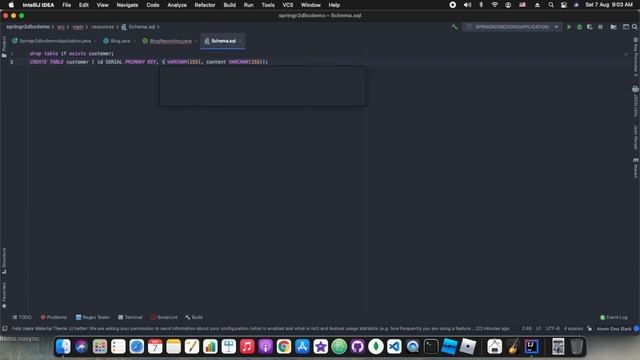
Task: Open Music app from the Dock
Action: click(247, 347)
